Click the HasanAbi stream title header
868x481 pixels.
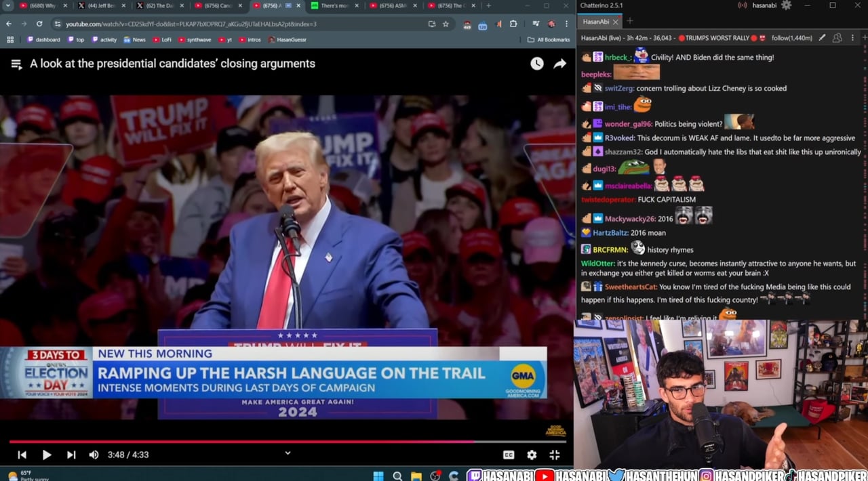[x=675, y=38]
